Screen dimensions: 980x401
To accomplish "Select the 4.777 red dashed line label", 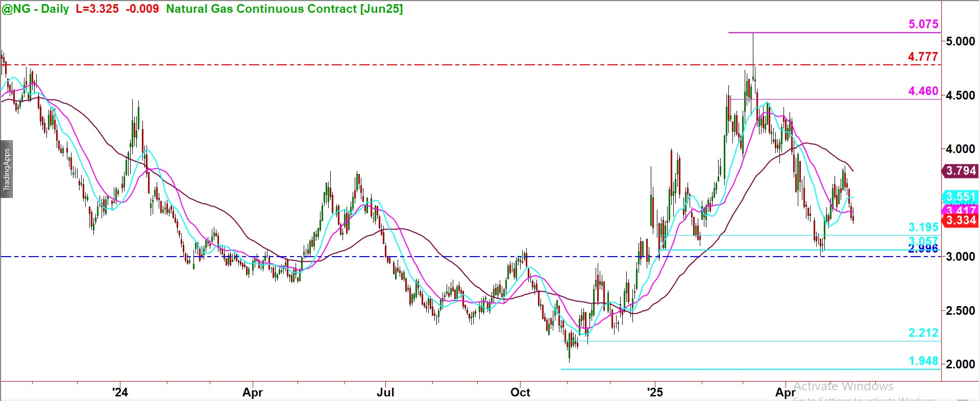I will [x=922, y=57].
